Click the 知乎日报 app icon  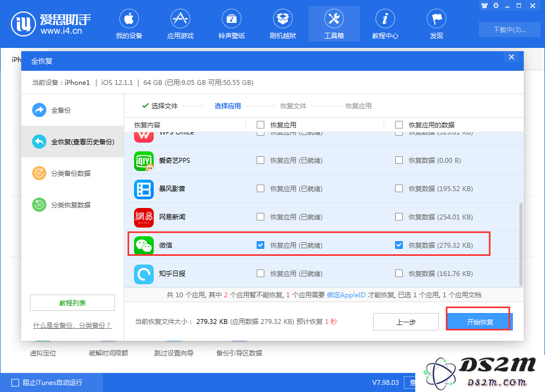(x=144, y=274)
